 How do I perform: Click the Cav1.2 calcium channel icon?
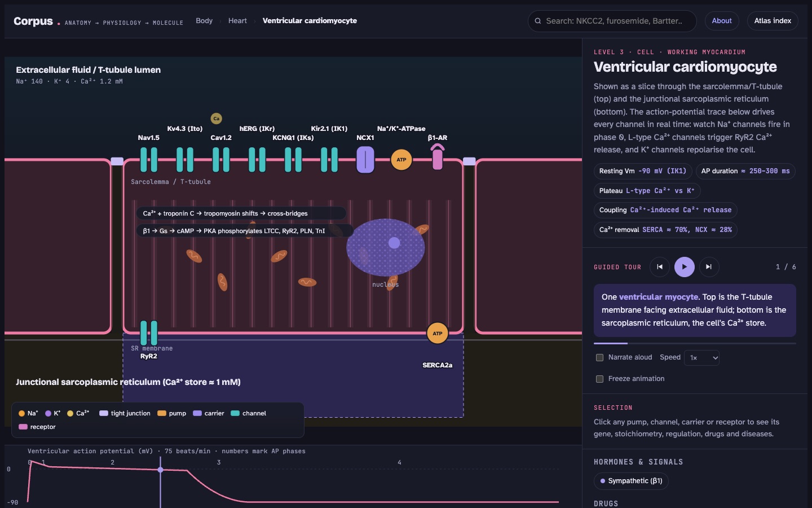pyautogui.click(x=221, y=160)
